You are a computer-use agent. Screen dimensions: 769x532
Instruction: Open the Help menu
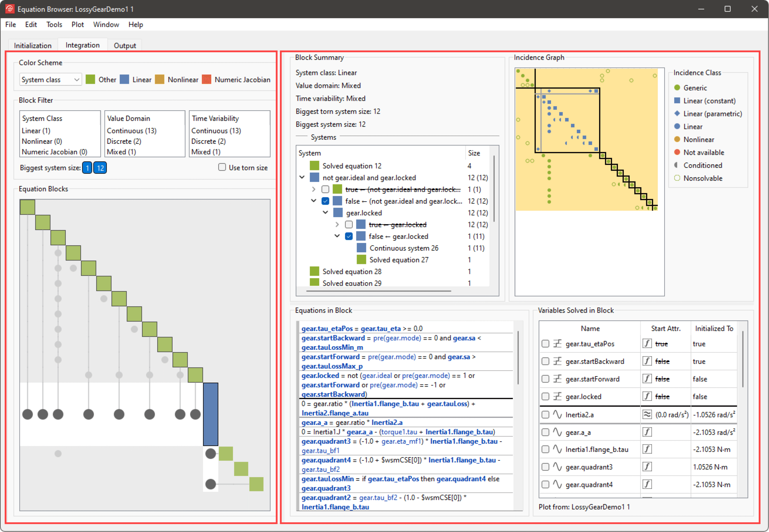135,24
